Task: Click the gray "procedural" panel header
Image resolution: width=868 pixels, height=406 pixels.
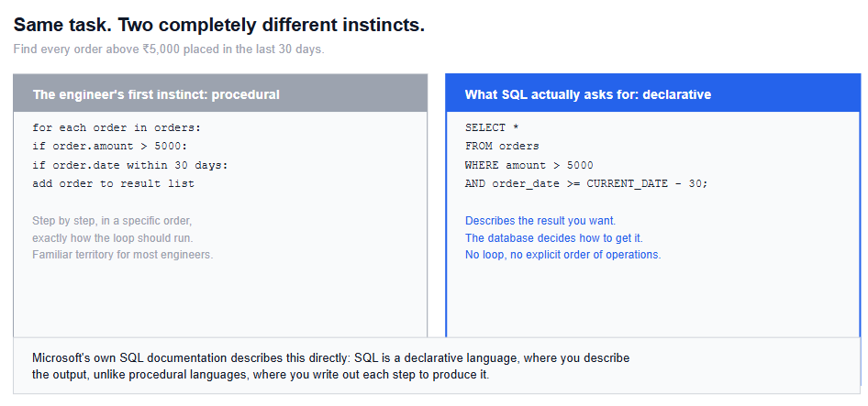Action: [x=220, y=94]
